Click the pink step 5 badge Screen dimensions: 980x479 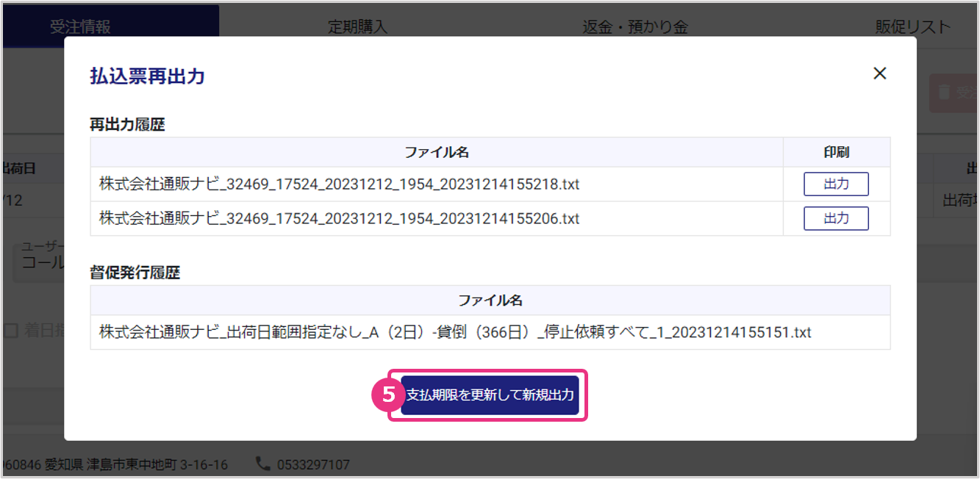pos(385,395)
